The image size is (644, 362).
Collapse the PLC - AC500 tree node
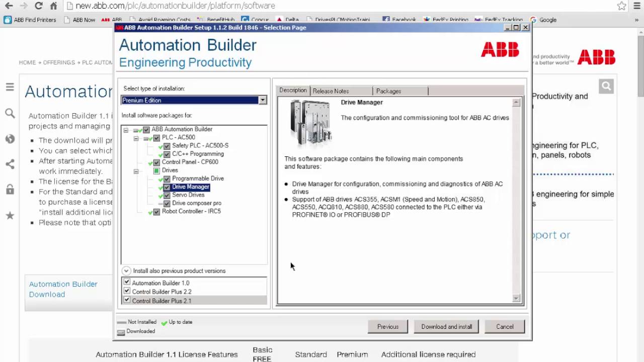[x=136, y=137]
